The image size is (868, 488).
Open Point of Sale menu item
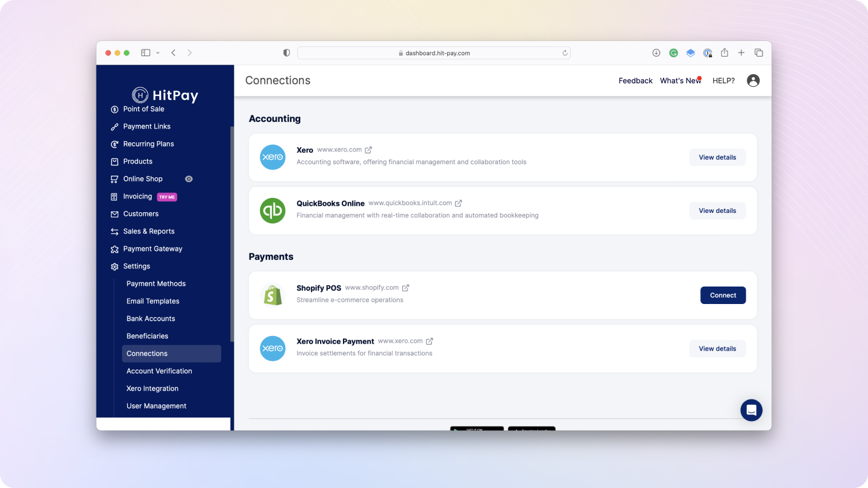[x=143, y=109]
